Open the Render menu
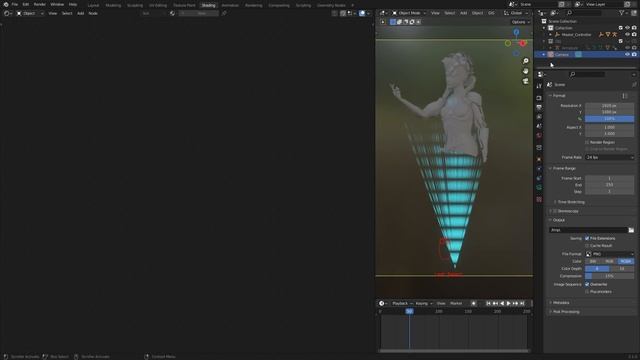The width and height of the screenshot is (640, 360). click(40, 4)
